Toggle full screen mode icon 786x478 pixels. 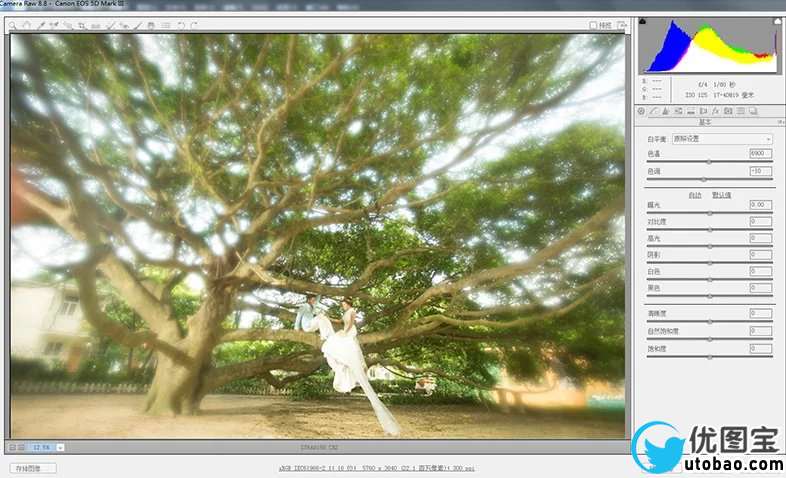point(622,25)
